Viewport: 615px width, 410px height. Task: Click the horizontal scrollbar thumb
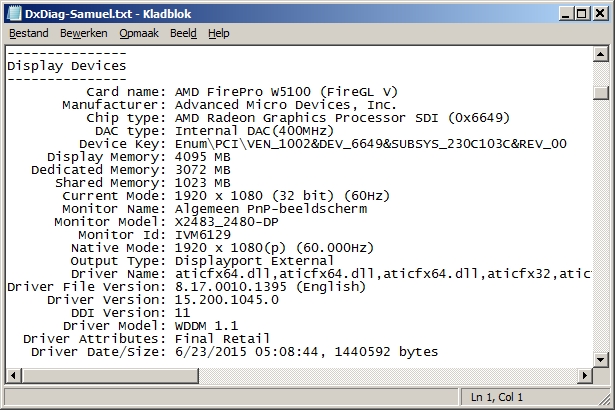(x=110, y=375)
